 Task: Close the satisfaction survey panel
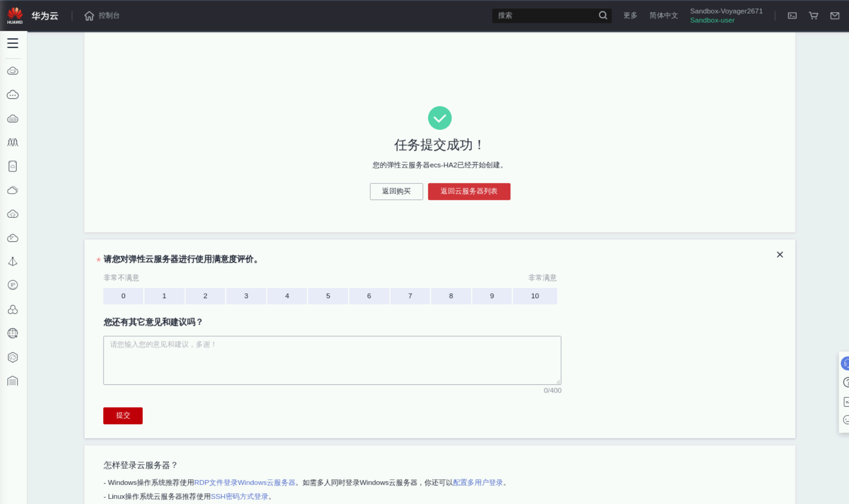[780, 254]
